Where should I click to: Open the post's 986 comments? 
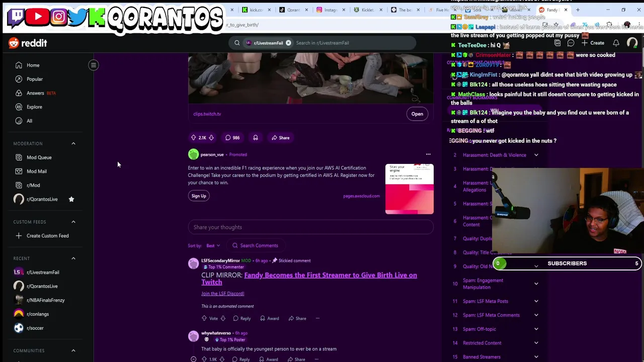pyautogui.click(x=232, y=138)
